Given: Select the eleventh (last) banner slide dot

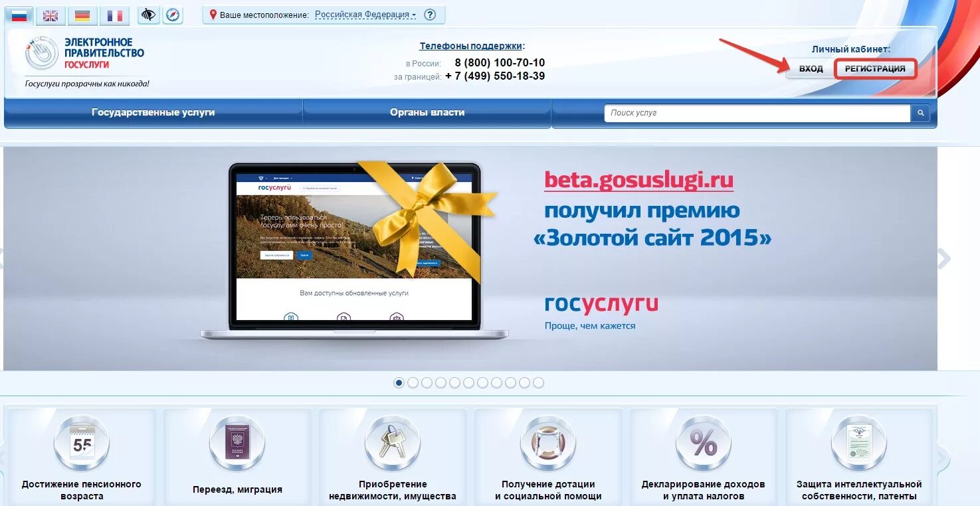Looking at the screenshot, I should click(x=538, y=382).
